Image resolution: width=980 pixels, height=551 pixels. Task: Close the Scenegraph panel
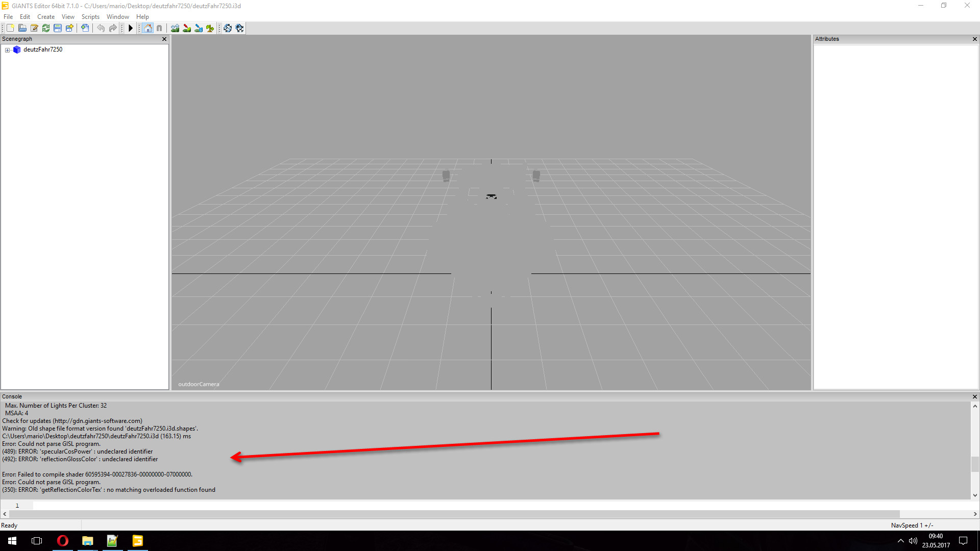(164, 39)
